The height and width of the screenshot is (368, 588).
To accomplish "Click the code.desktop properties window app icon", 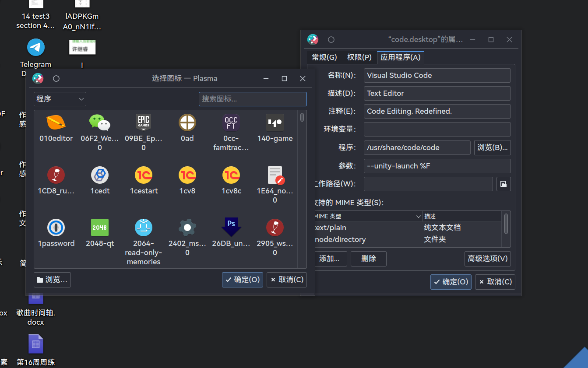I will point(313,39).
